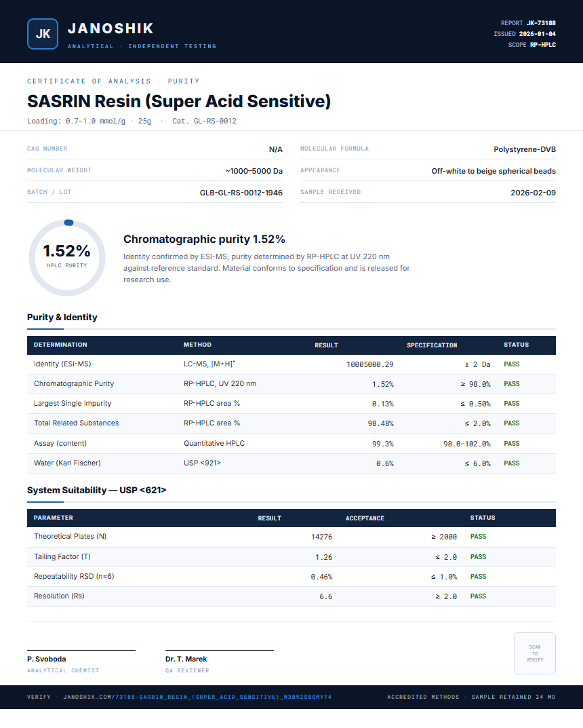Select Water (Karl Fischer) result 0.6%
583x728 pixels.
[x=384, y=463]
